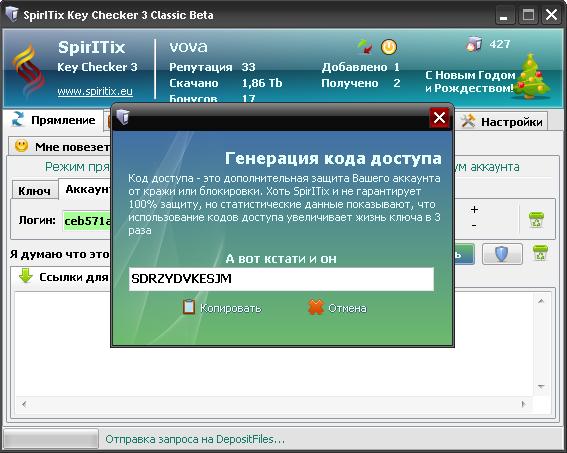The height and width of the screenshot is (453, 567).
Task: Click the green down arrow near Ссылки для
Action: tap(26, 275)
